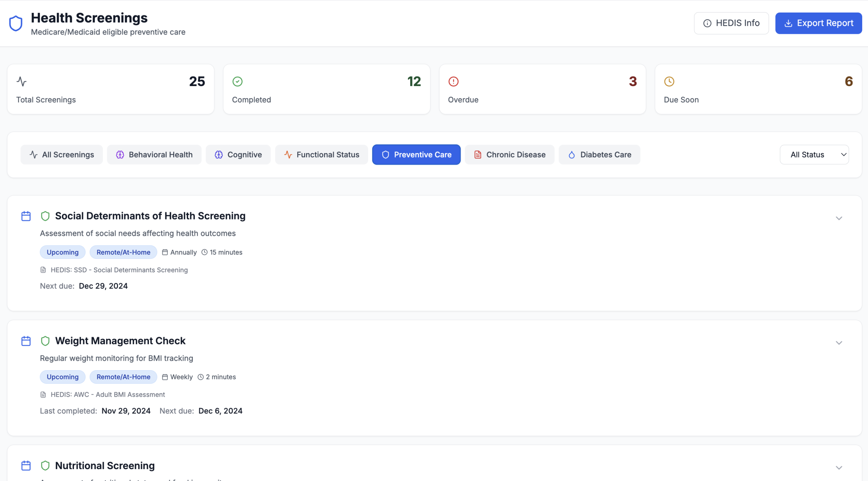Click the blue shield logo beside Health Screenings

point(16,23)
